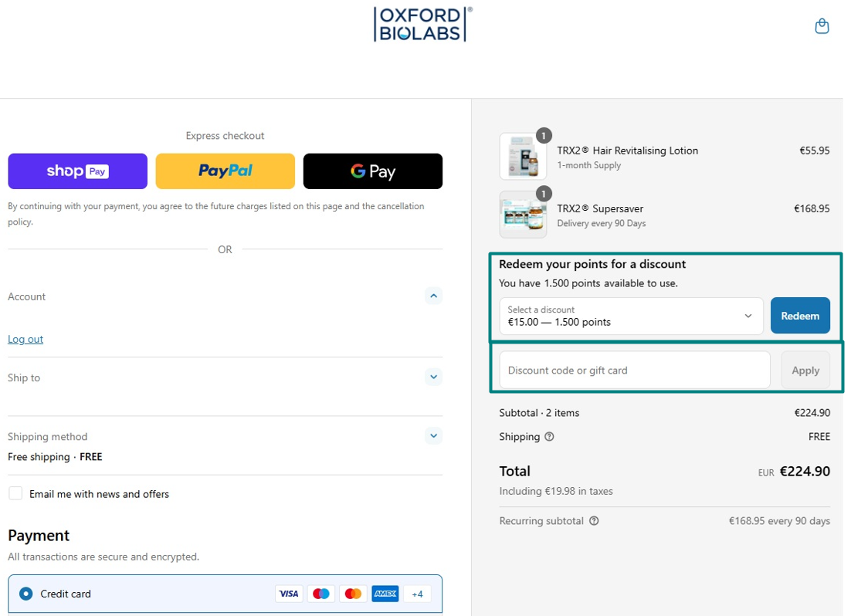
Task: Click the Oxford Biolabs logo
Action: [x=422, y=24]
